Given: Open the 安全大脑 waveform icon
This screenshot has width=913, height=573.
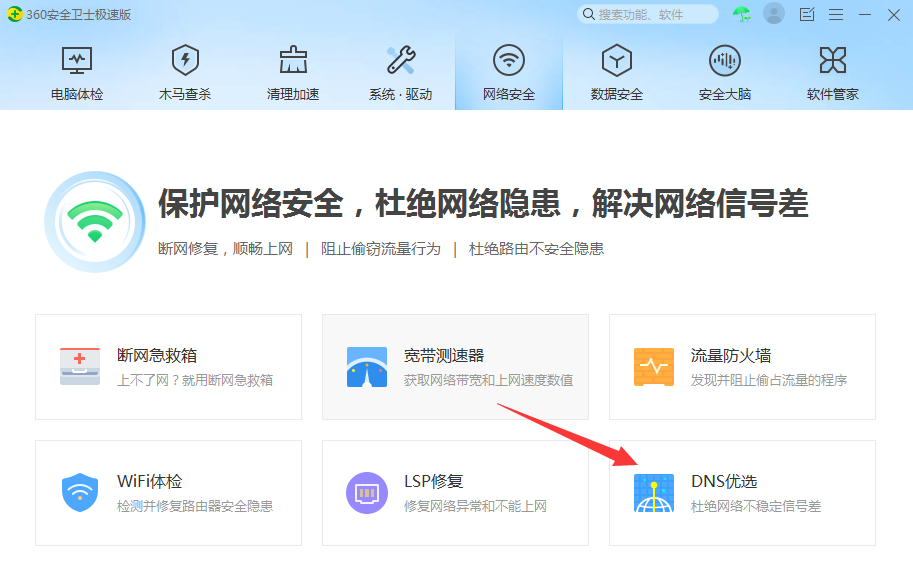Looking at the screenshot, I should [725, 60].
